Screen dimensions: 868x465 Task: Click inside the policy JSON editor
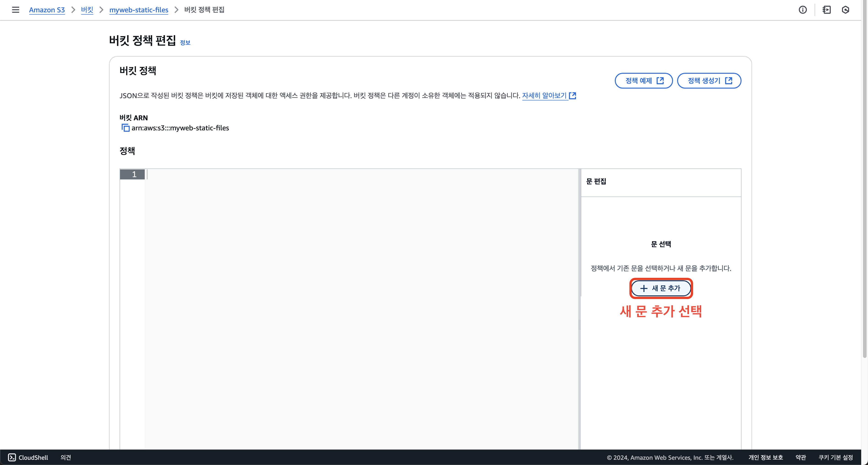click(x=361, y=309)
